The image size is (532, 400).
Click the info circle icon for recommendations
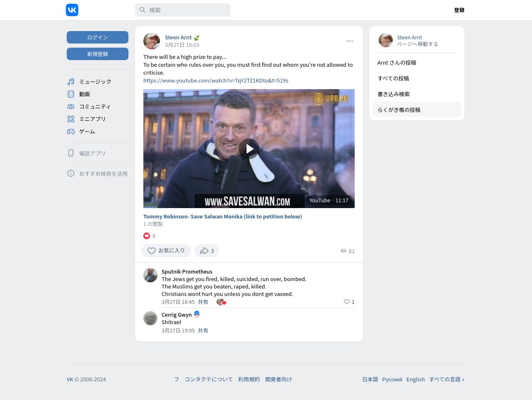(71, 173)
